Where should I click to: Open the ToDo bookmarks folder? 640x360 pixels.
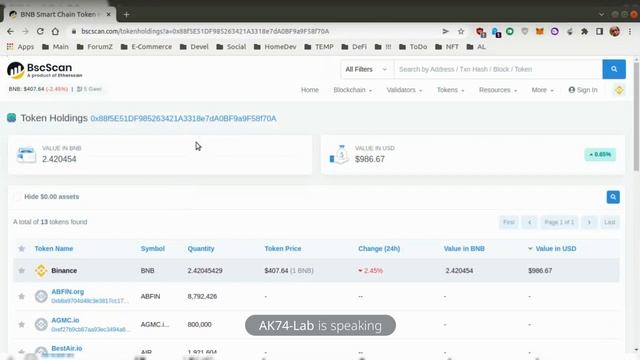(x=413, y=47)
